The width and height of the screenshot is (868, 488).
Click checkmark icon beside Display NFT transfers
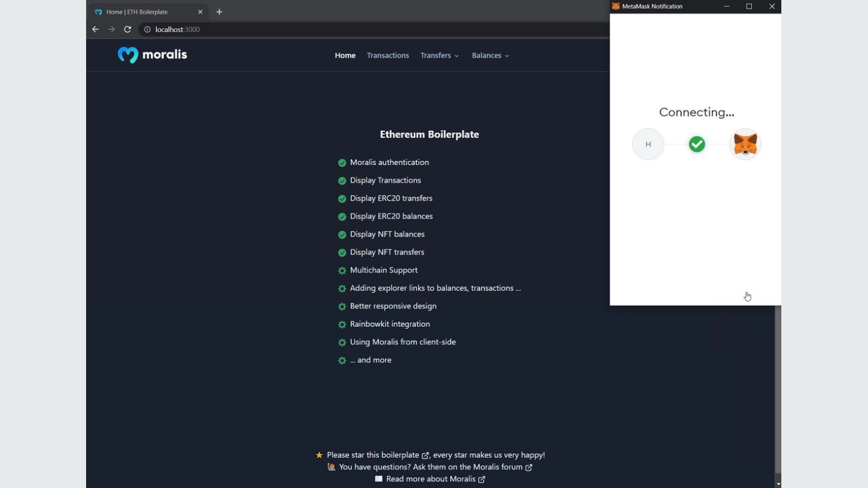click(342, 252)
